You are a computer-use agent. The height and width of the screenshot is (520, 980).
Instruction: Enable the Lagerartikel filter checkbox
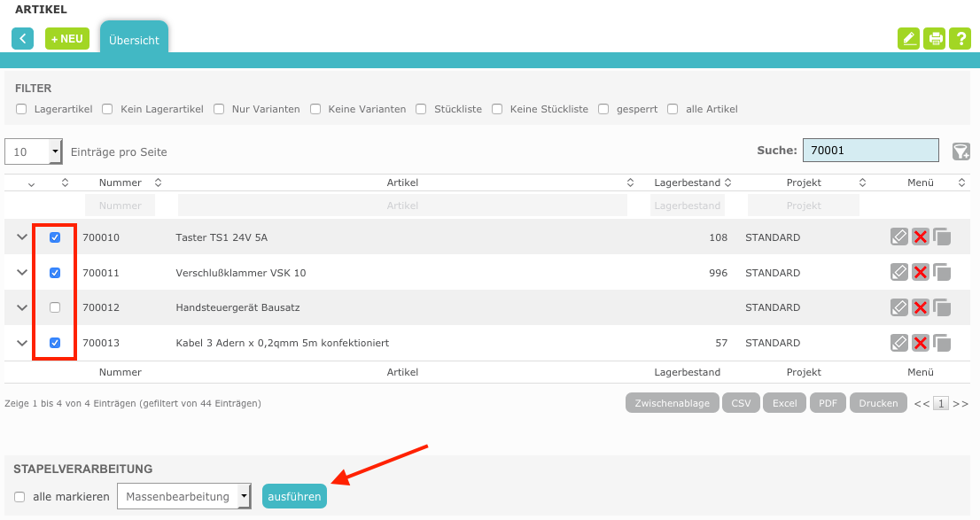click(x=20, y=109)
